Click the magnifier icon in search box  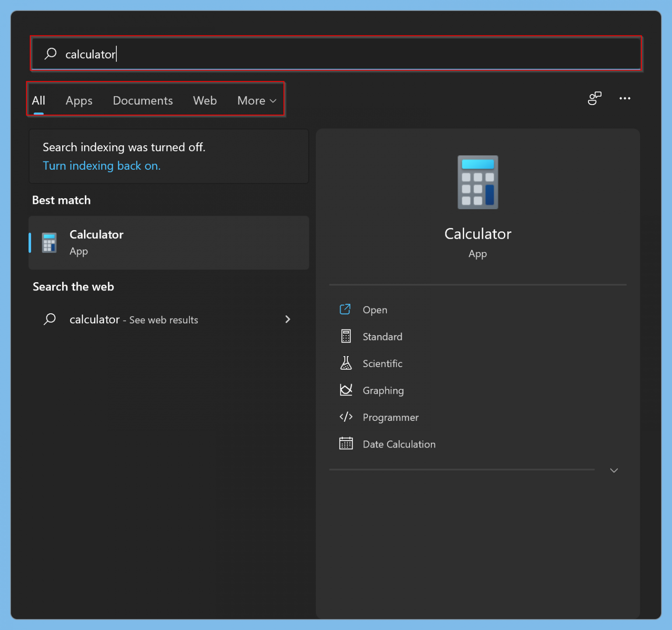(x=50, y=54)
